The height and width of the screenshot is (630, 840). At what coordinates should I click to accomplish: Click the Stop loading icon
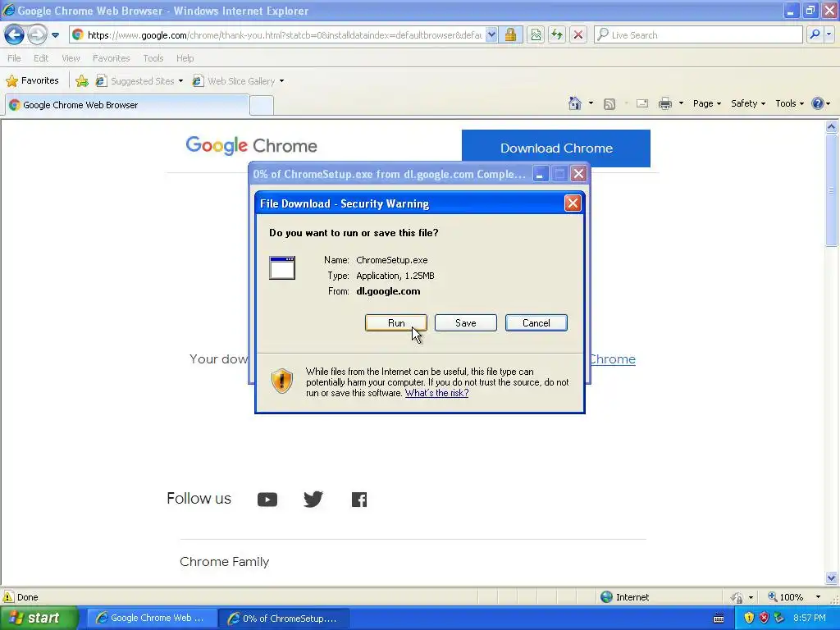578,34
